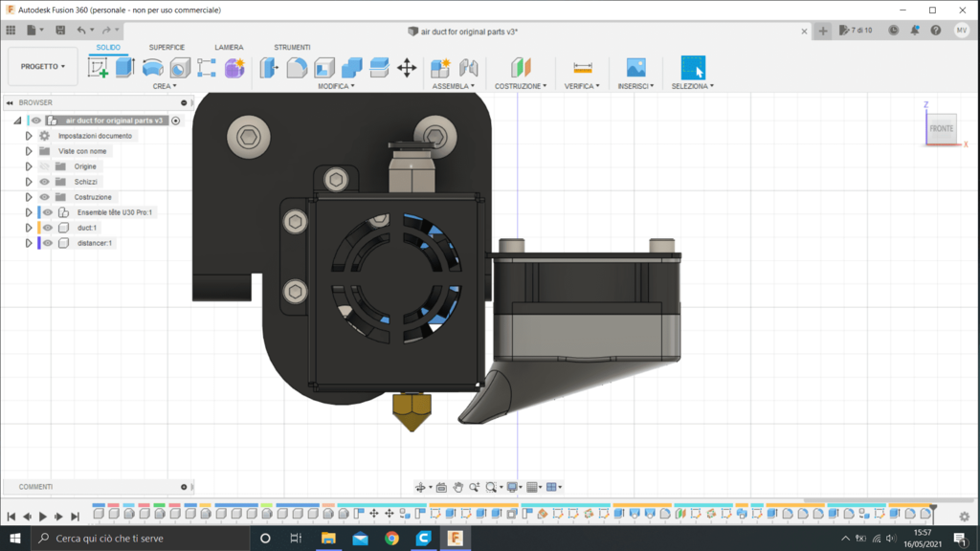Hide the distancer:1 component
The height and width of the screenshot is (551, 980).
click(48, 243)
